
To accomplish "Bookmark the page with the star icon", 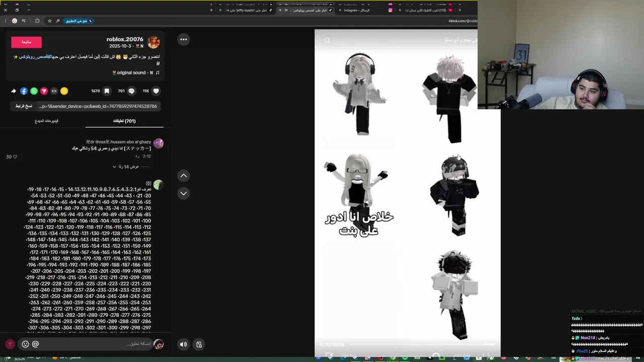I will 49,21.
